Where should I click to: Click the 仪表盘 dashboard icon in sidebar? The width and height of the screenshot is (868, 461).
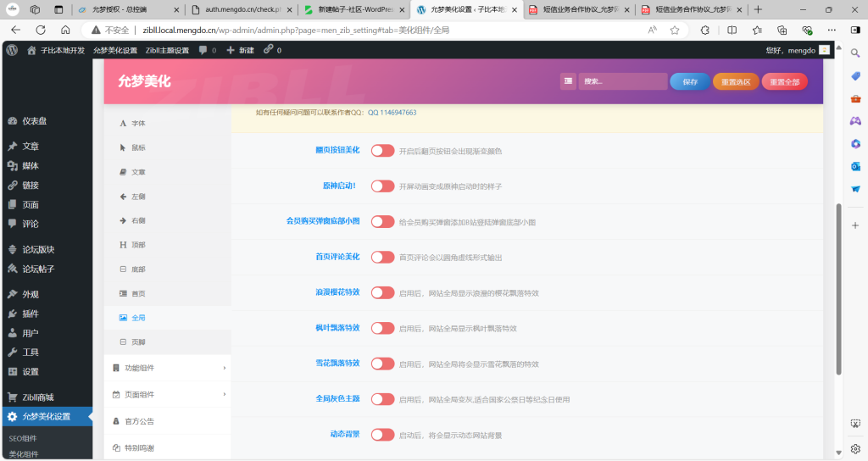12,121
